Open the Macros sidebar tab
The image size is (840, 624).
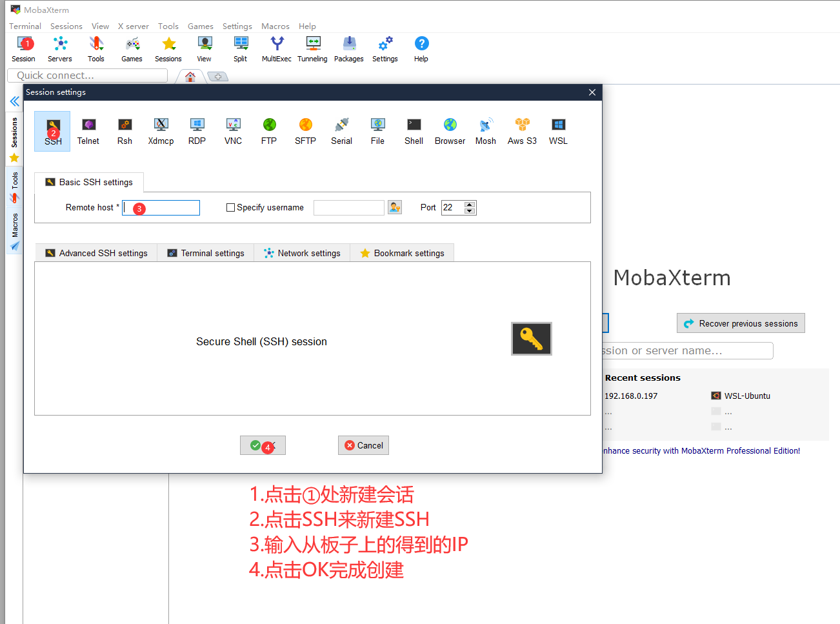(14, 231)
